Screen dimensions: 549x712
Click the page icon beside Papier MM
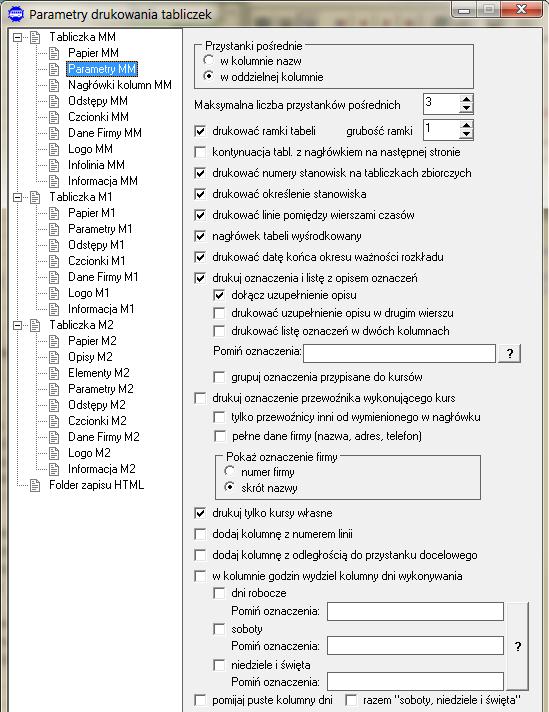54,53
